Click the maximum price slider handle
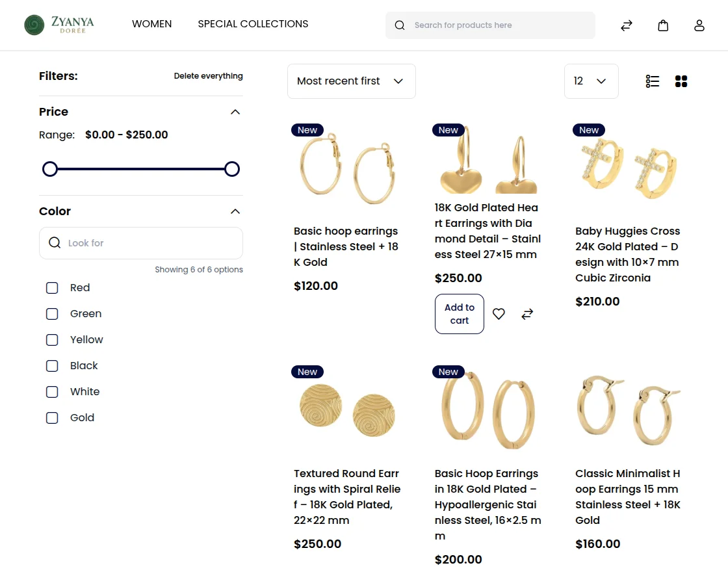This screenshot has height=572, width=728. coord(232,169)
